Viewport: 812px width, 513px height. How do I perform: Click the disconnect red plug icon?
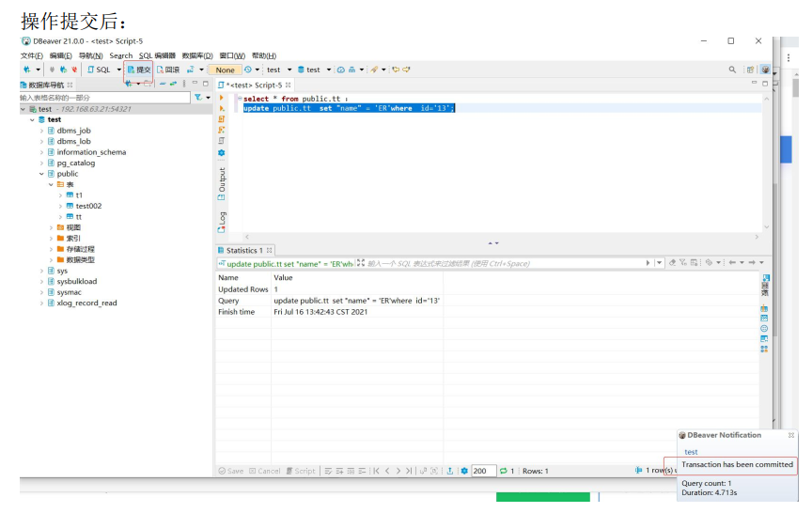click(x=74, y=70)
